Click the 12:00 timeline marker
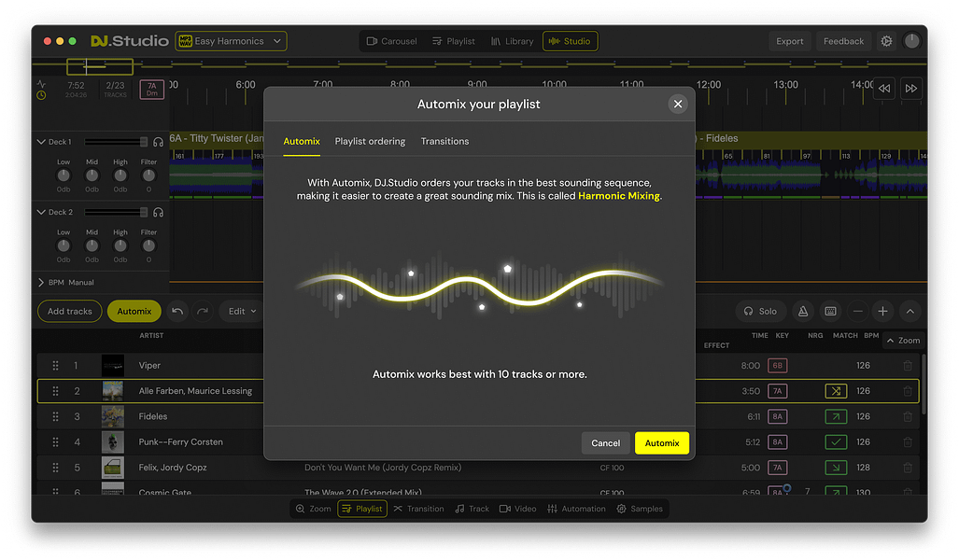This screenshot has width=959, height=560. tap(708, 85)
